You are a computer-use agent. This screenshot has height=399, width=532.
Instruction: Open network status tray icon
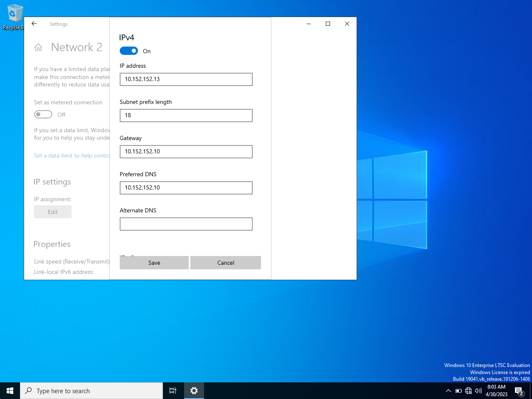(468, 391)
